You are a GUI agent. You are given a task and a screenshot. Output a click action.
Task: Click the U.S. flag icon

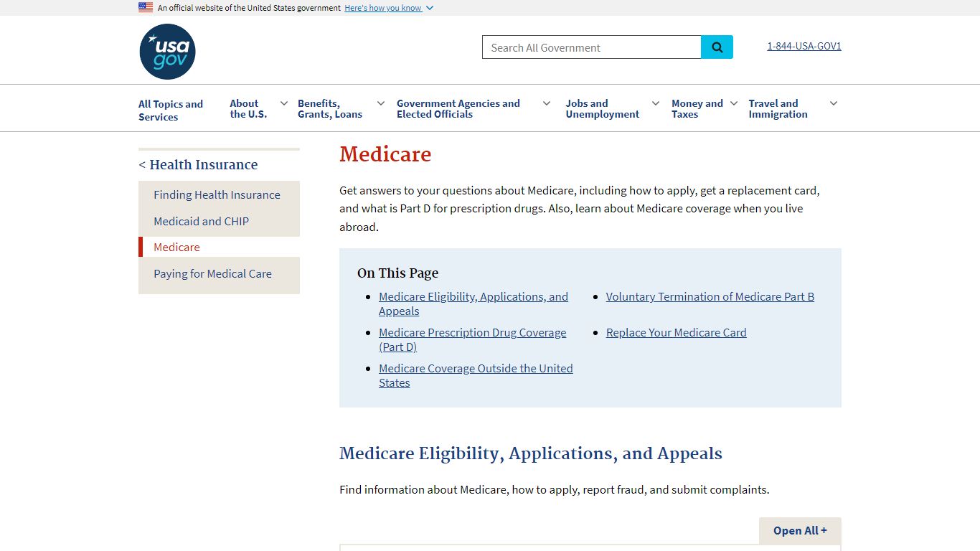146,7
